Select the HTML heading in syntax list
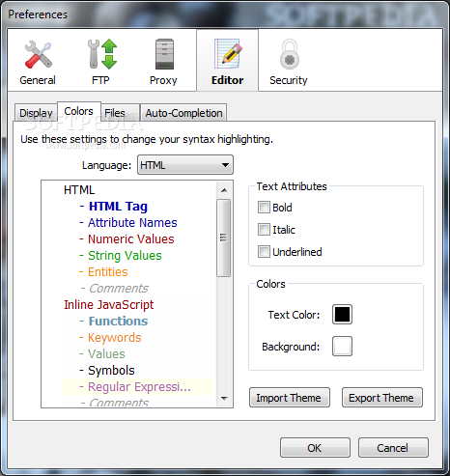The height and width of the screenshot is (476, 450). 79,190
